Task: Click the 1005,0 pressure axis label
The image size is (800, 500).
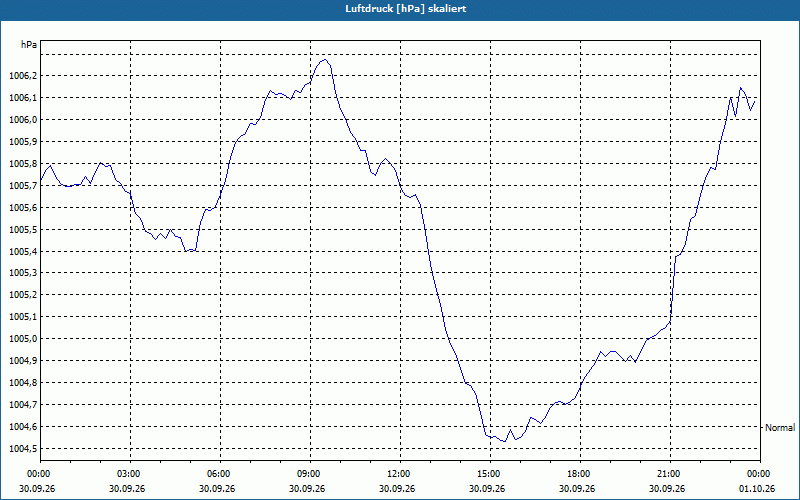Action: coord(23,339)
